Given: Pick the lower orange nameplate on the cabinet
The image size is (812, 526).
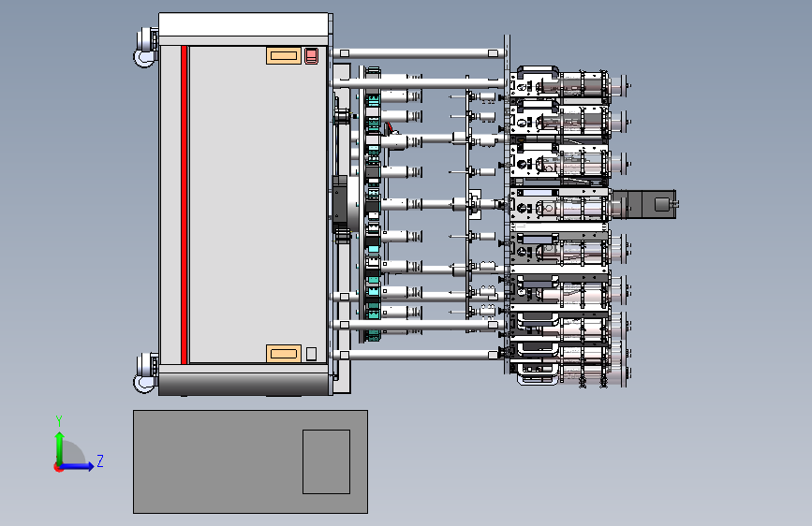Looking at the screenshot, I should tap(283, 354).
